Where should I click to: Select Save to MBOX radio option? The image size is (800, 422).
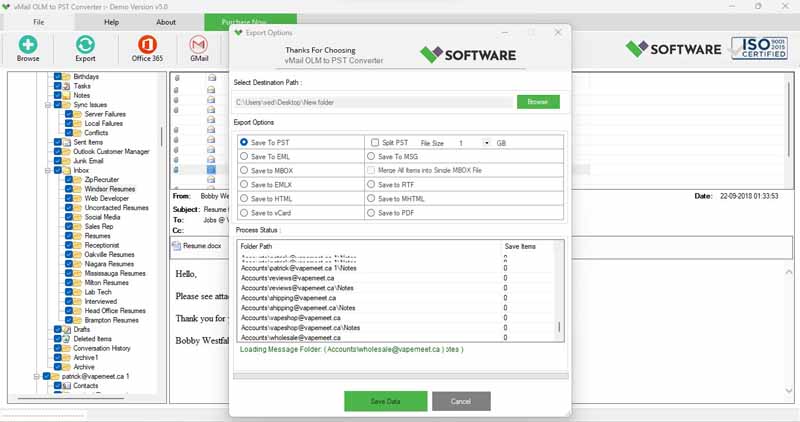point(244,170)
